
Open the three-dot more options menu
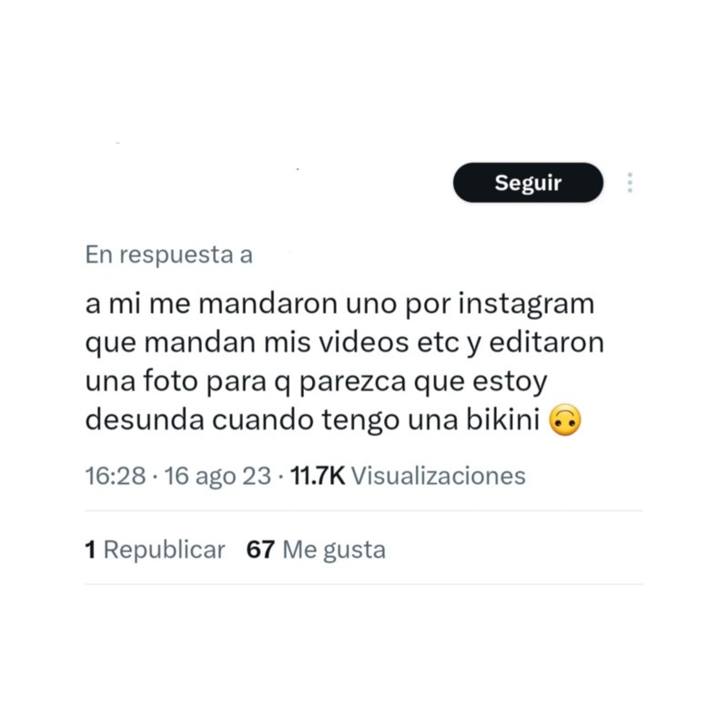click(630, 183)
